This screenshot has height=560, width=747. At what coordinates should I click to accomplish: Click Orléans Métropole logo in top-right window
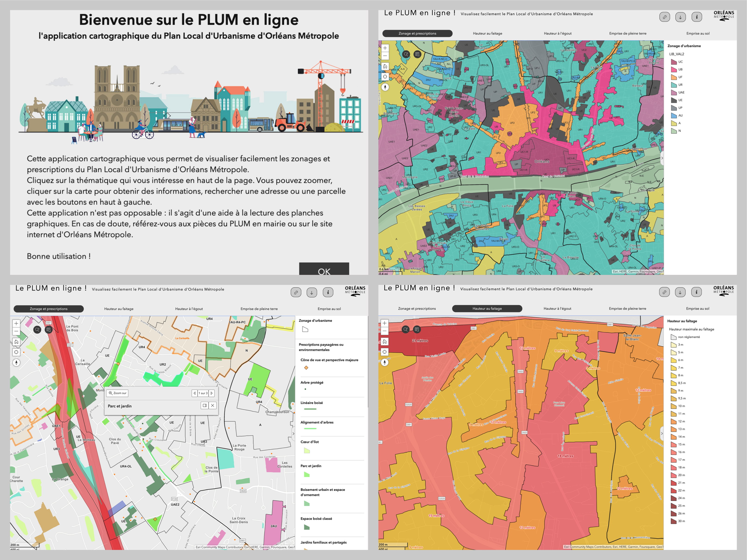point(724,16)
